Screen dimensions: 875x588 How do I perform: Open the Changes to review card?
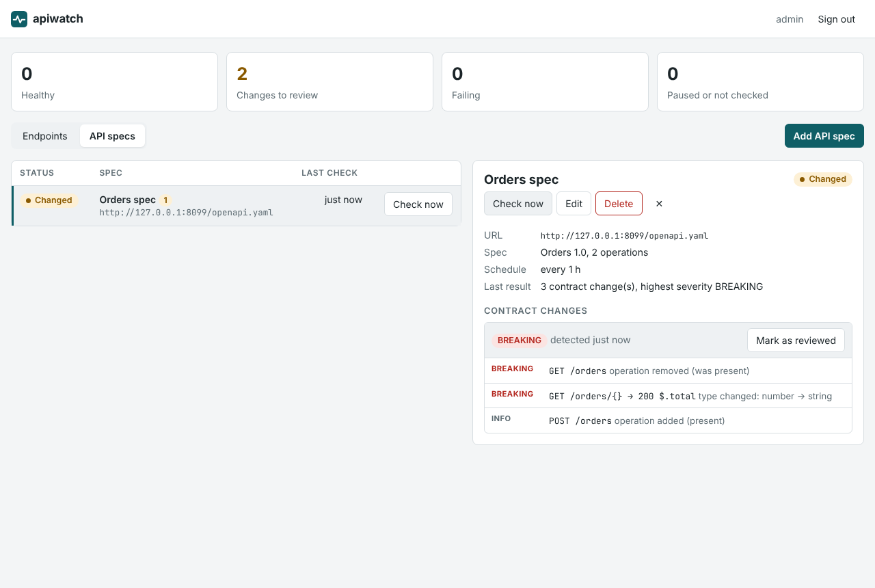(x=329, y=81)
